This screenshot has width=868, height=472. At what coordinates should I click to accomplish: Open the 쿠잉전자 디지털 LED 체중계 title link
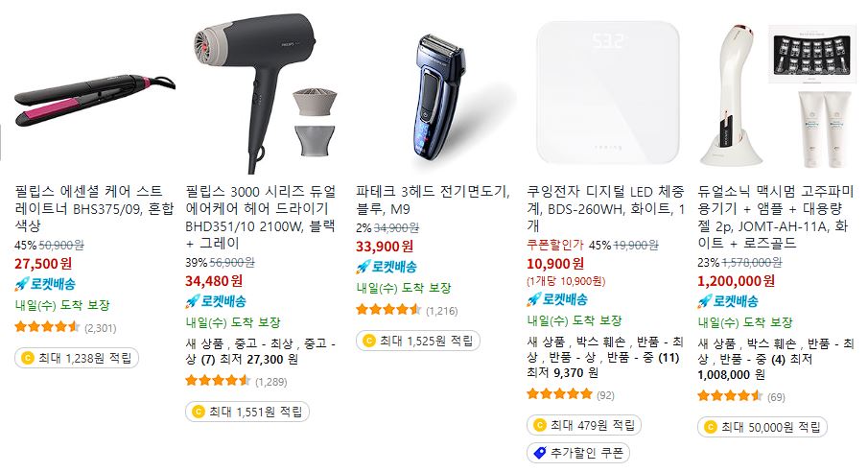(x=605, y=209)
